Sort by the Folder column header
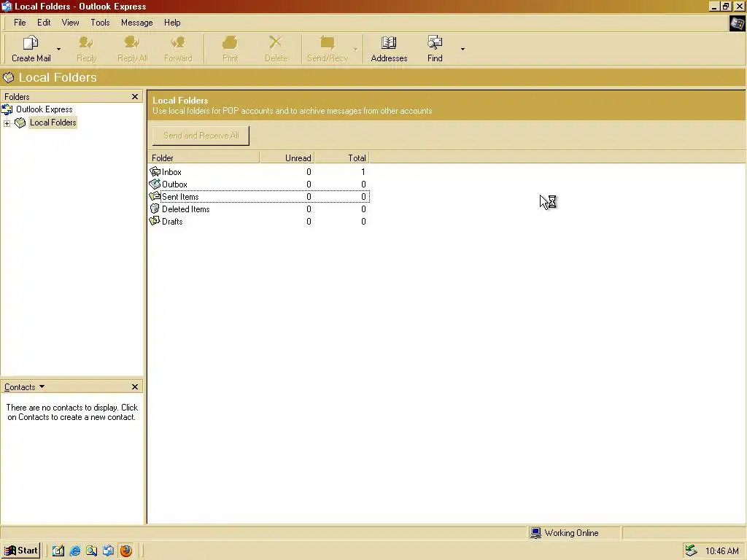The height and width of the screenshot is (560, 747). pyautogui.click(x=204, y=157)
